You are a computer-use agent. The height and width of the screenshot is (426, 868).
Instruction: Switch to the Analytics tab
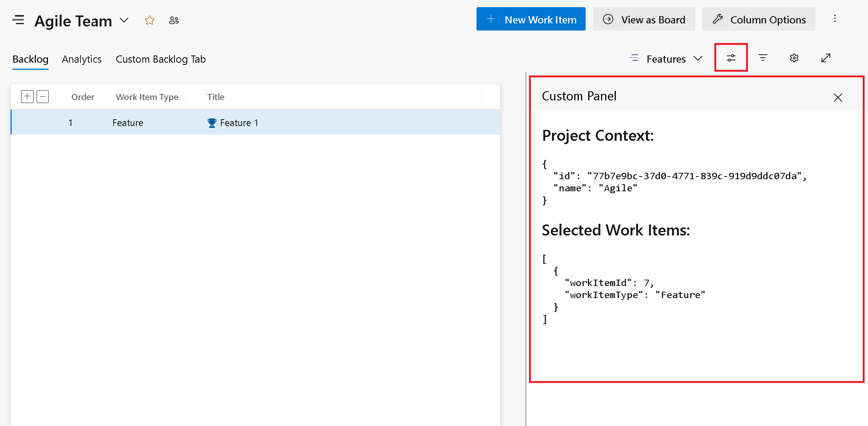coord(82,58)
